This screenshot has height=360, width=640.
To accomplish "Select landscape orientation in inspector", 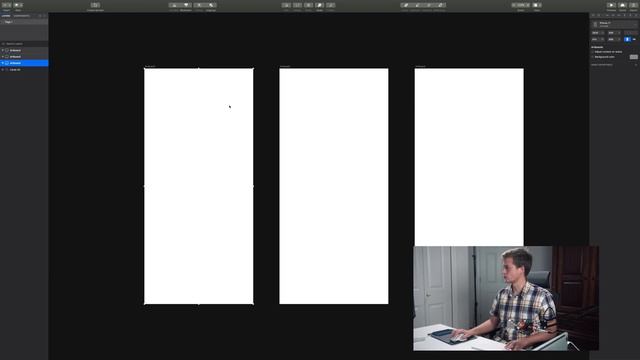I will point(634,39).
